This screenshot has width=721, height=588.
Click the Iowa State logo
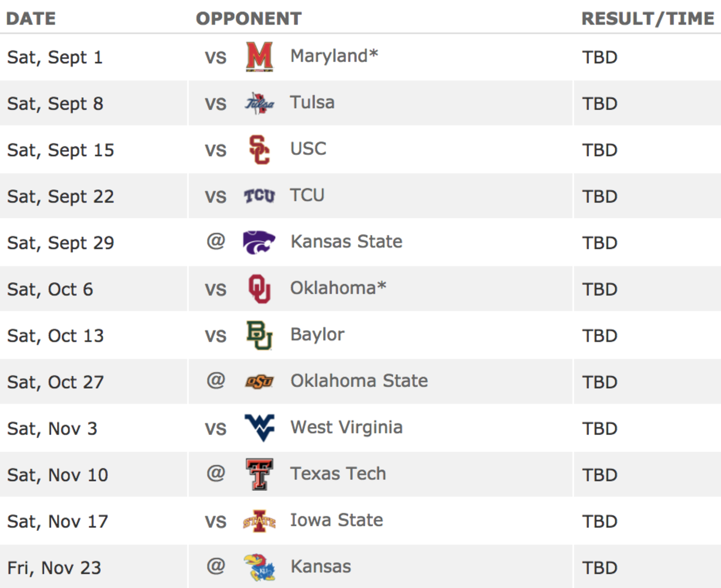click(x=260, y=521)
